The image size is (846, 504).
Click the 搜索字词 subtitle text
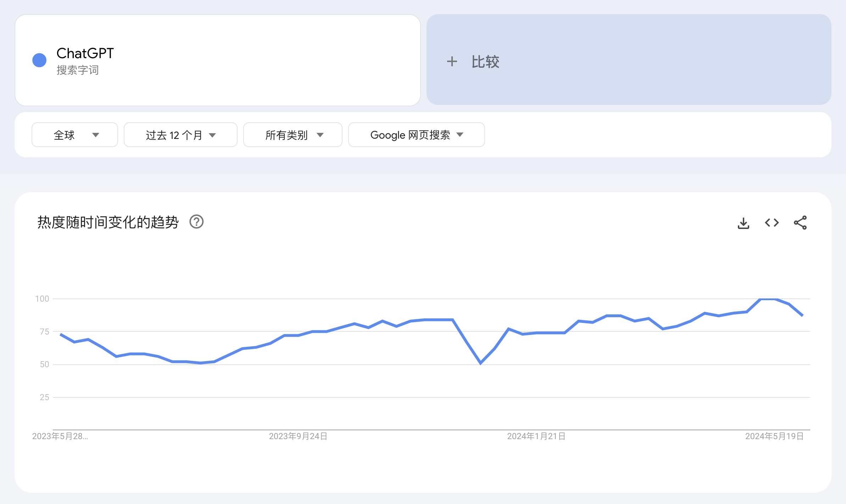click(78, 70)
